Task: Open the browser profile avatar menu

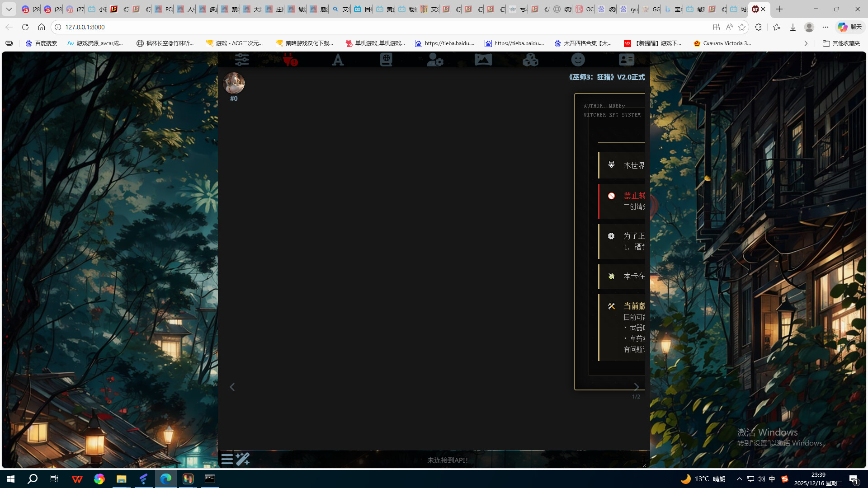Action: tap(809, 27)
